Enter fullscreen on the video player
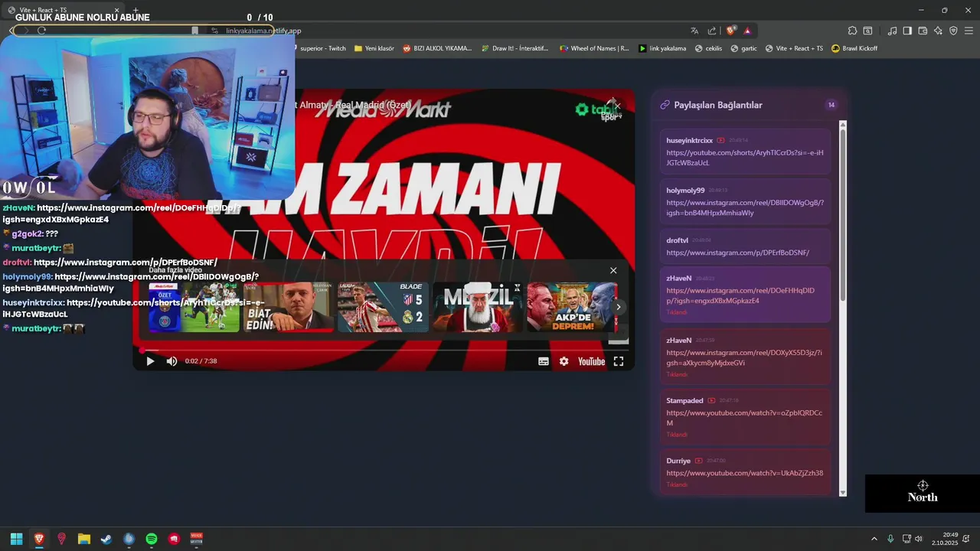 coord(619,361)
